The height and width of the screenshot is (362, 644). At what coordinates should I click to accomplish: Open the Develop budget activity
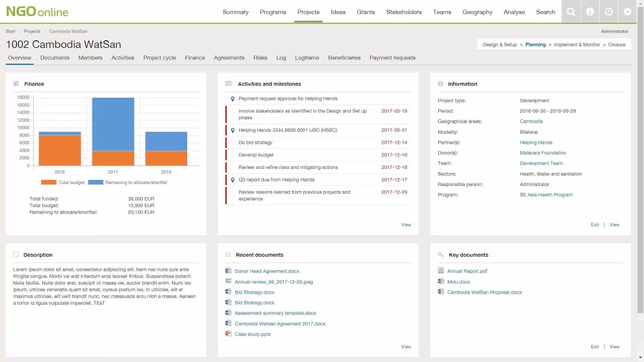pyautogui.click(x=256, y=155)
